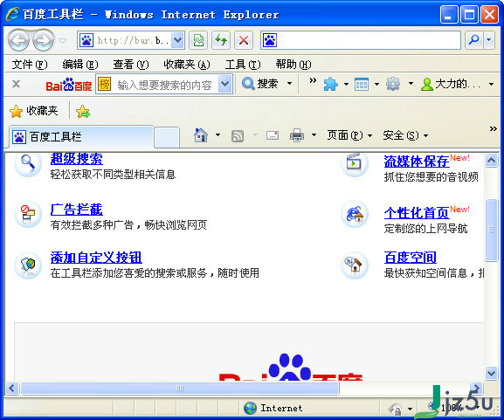Click the 榜 ranking icon in toolbar
504x420 pixels.
pyautogui.click(x=104, y=84)
